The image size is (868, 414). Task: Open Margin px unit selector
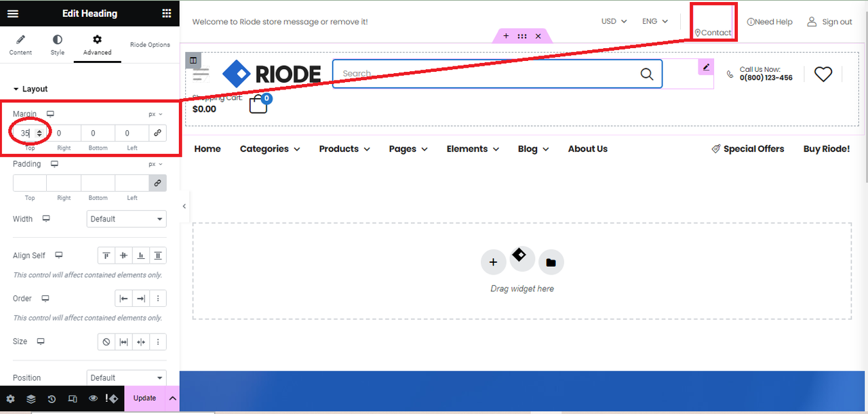click(x=156, y=115)
